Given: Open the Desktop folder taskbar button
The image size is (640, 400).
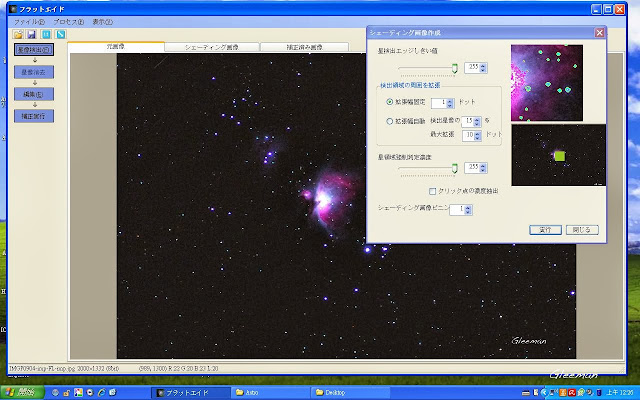Looking at the screenshot, I should point(350,393).
